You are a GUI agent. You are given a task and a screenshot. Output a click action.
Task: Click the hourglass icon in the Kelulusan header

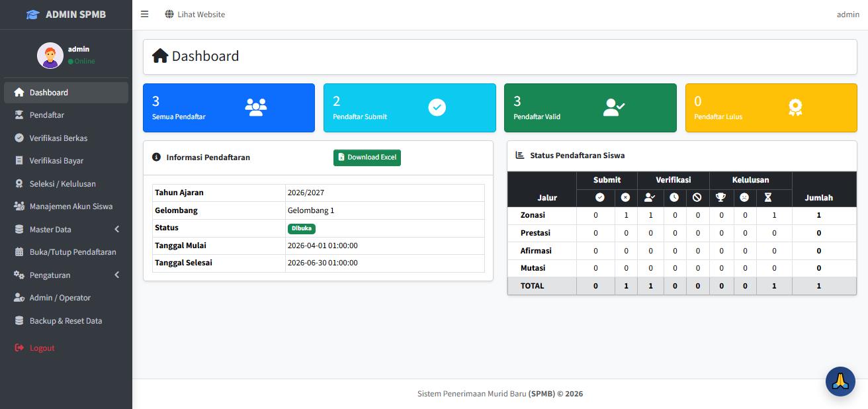coord(768,197)
